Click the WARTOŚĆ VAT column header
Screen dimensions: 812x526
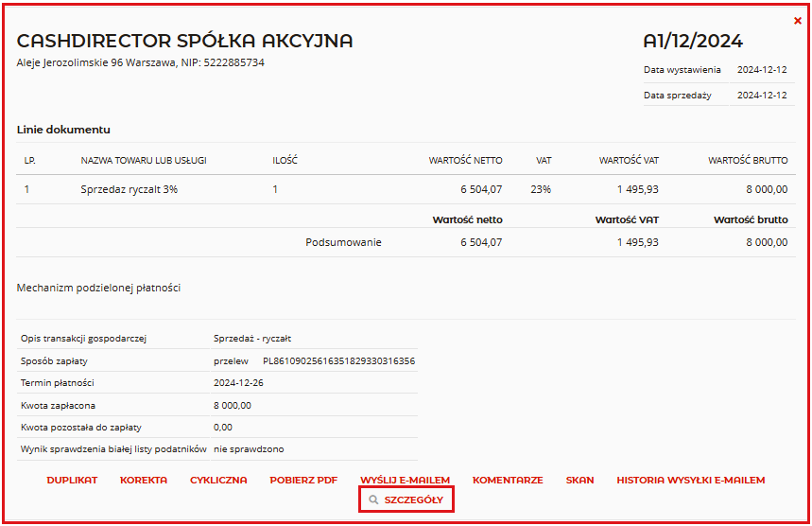pos(629,161)
